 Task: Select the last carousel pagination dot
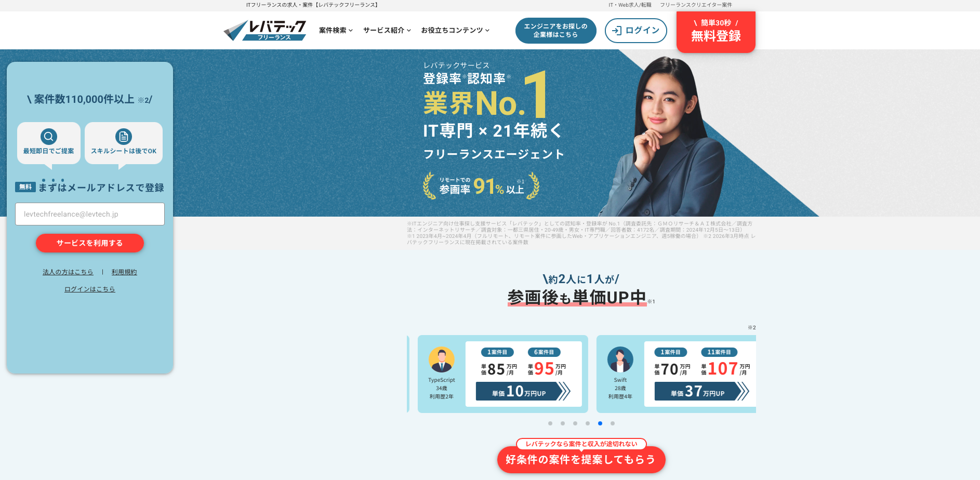(613, 423)
